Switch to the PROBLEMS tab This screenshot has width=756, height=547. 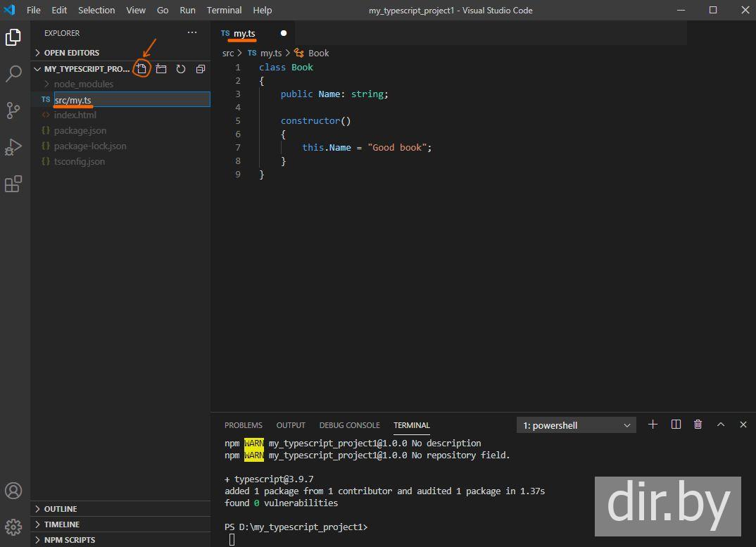(x=243, y=425)
